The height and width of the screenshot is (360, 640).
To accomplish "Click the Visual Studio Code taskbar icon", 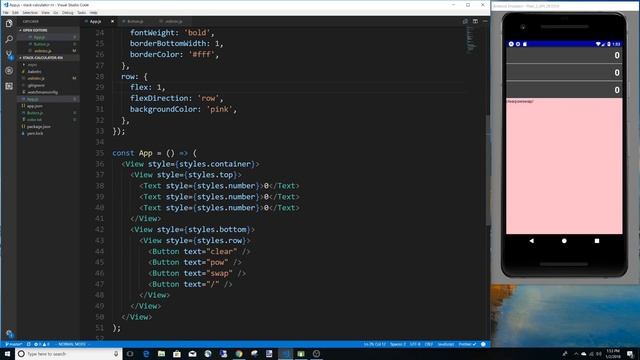I will pyautogui.click(x=285, y=353).
